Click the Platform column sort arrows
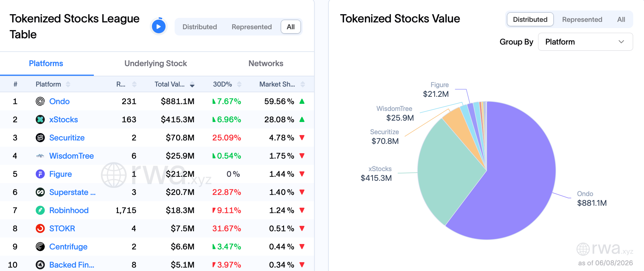Viewport: 644px width, 271px height. click(68, 84)
